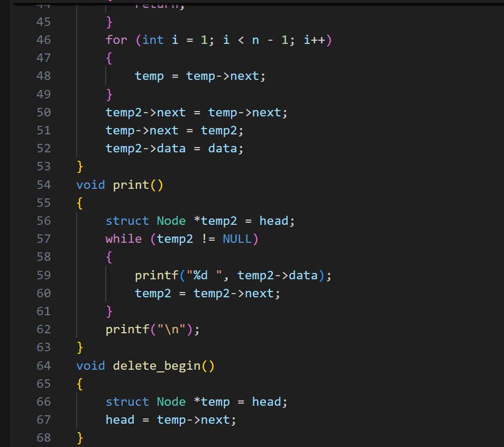Click line number 64 in the gutter
504x447 pixels.
tap(43, 366)
